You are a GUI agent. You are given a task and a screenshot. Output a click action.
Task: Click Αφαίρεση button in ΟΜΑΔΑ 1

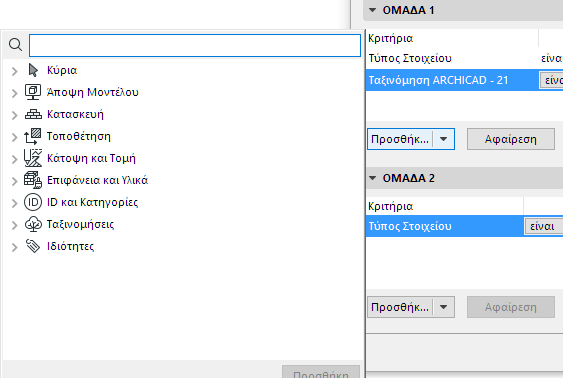click(x=511, y=139)
